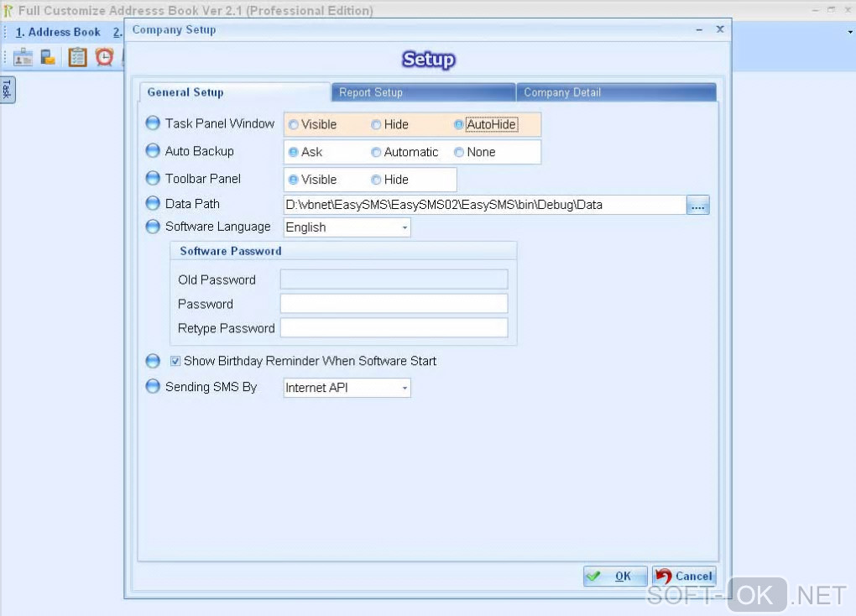The width and height of the screenshot is (856, 616).
Task: Close the Company Setup dialog
Action: (x=720, y=29)
